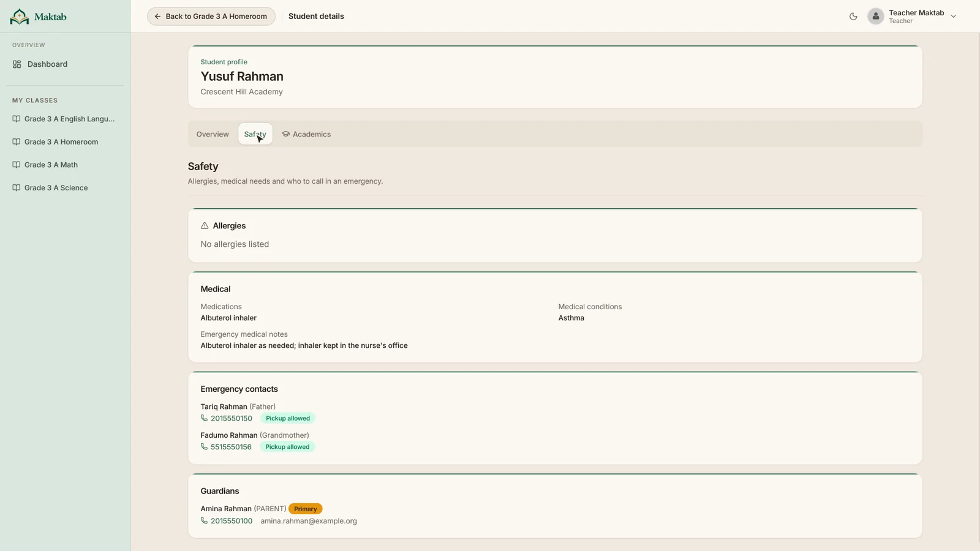
Task: Click the Maktab logo icon
Action: coord(20,17)
